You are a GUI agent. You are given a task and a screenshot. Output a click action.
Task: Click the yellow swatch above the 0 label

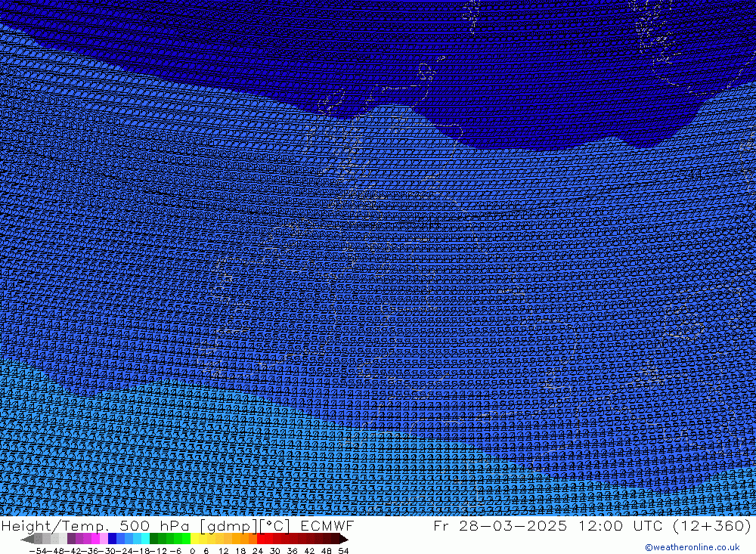(194, 539)
